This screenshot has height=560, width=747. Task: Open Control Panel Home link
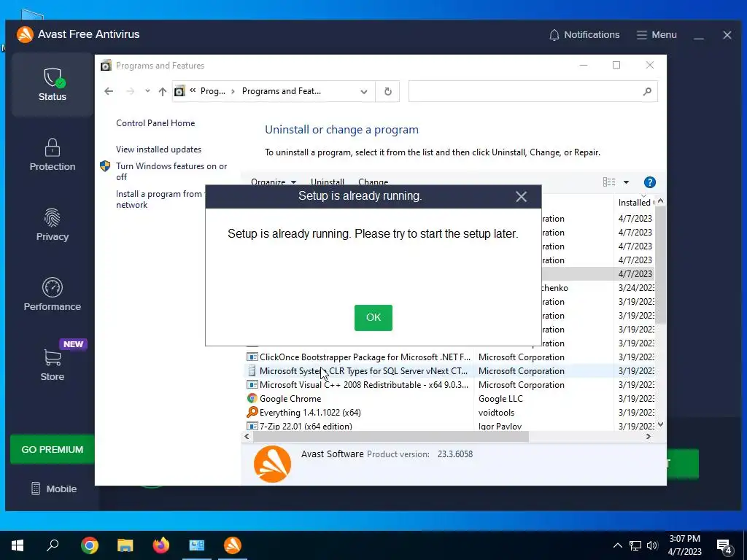[x=155, y=122]
